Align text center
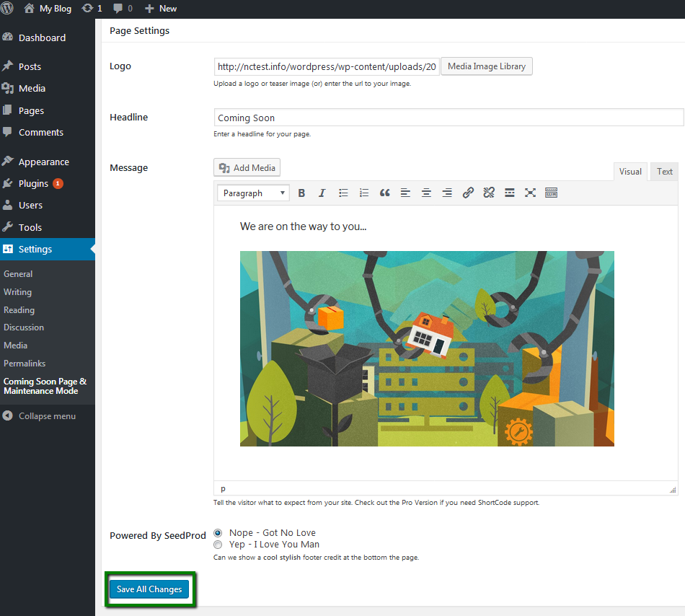 click(426, 193)
